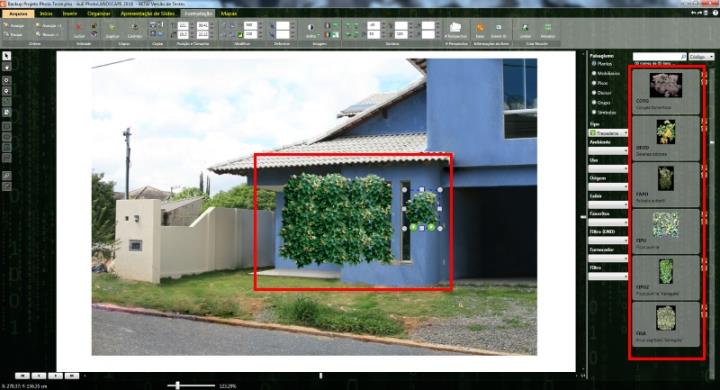Open the Arquivo tab
This screenshot has width=720, height=390.
(18, 14)
